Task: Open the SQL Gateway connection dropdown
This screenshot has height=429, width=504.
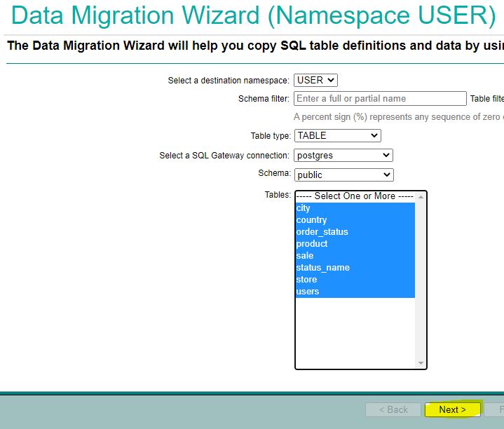Action: pos(343,155)
